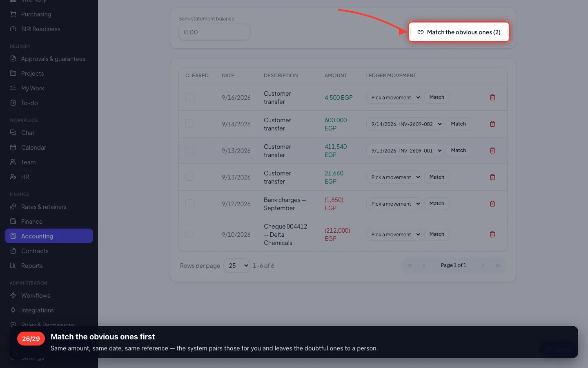Delete the Bank charges row with the trash icon
The height and width of the screenshot is (368, 588).
[x=492, y=204]
